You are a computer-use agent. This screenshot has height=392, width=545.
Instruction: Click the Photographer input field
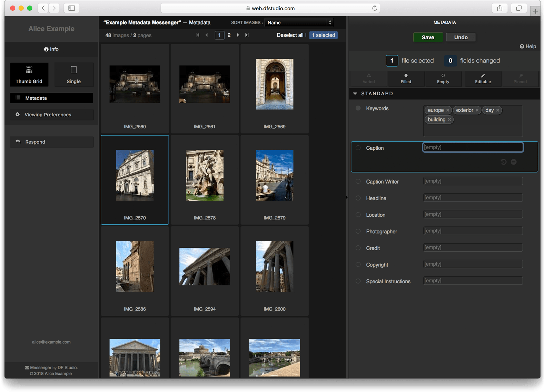point(473,231)
